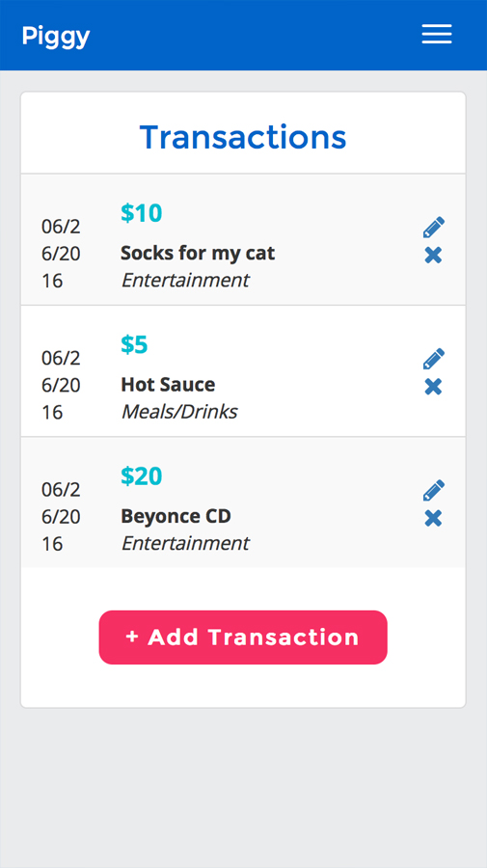Click the Meals/Drinks category label
The image size is (487, 868).
pos(179,411)
